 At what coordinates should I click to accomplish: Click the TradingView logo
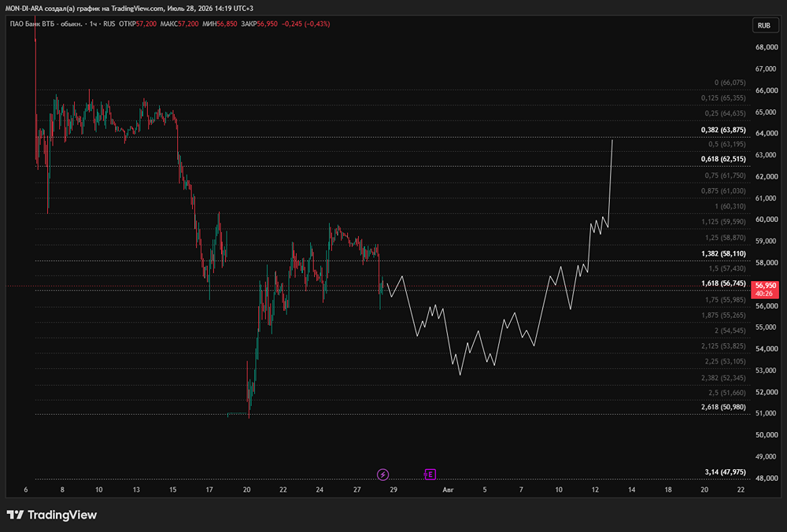(x=52, y=515)
